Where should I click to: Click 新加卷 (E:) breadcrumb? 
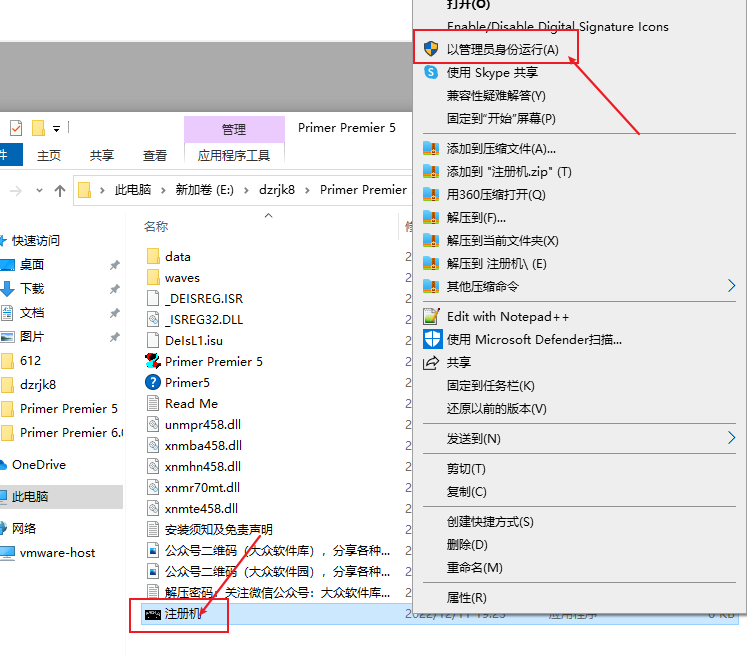(204, 190)
